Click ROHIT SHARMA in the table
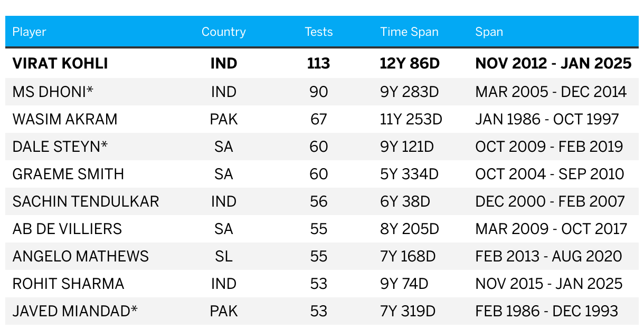 [69, 284]
